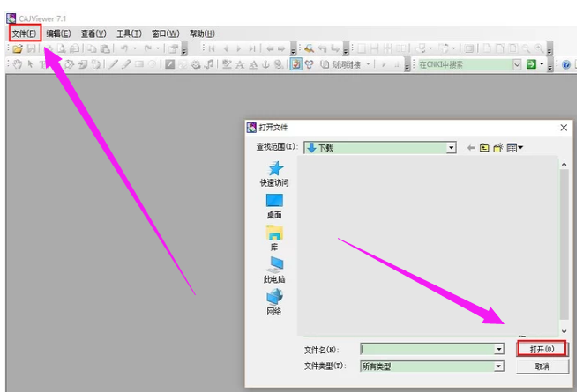Image resolution: width=583 pixels, height=392 pixels.
Task: Select 此电脑 in dialog sidebar
Action: pos(274,270)
